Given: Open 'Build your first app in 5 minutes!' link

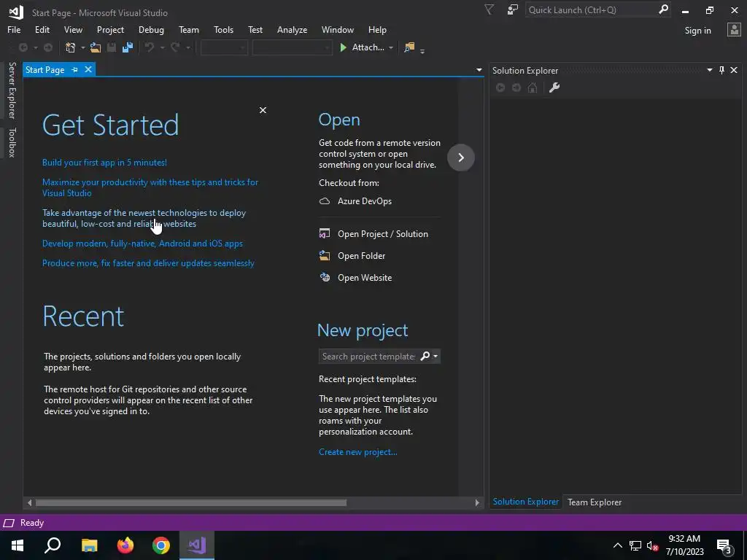Looking at the screenshot, I should click(x=104, y=163).
